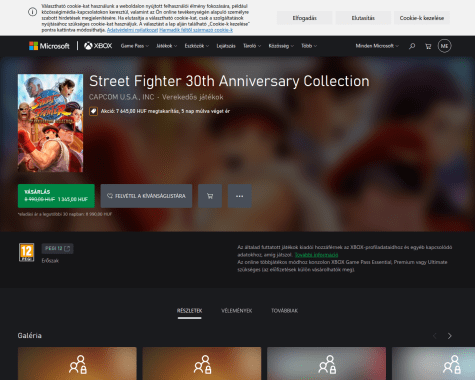The image size is (475, 380).
Task: Expand the Tároló menu
Action: (252, 46)
